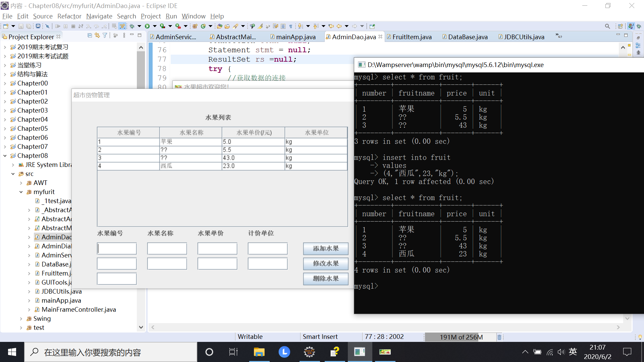Toggle Link with Editor in Project Explorer
644x362 pixels.
point(97,36)
